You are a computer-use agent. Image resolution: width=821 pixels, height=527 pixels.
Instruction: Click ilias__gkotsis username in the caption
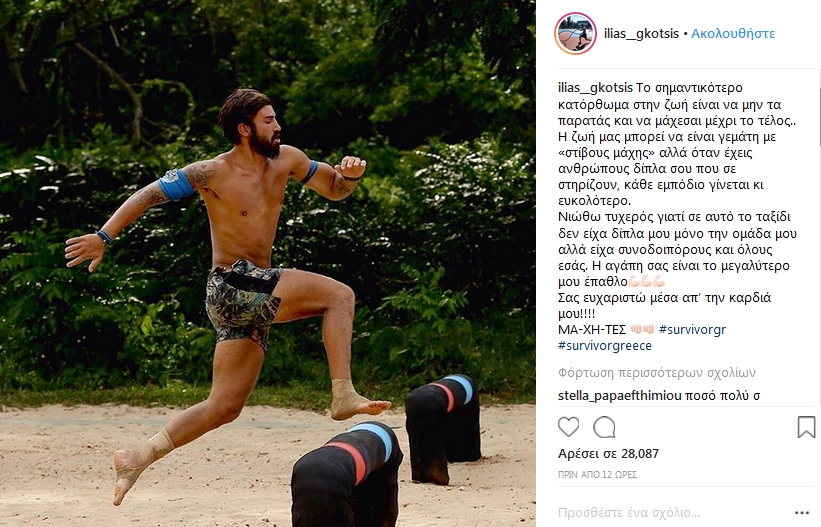click(595, 88)
